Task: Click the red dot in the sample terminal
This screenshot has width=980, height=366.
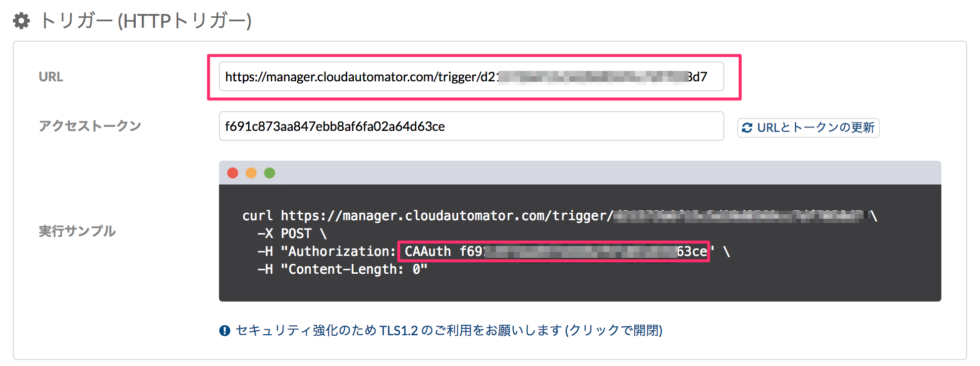Action: point(233,173)
